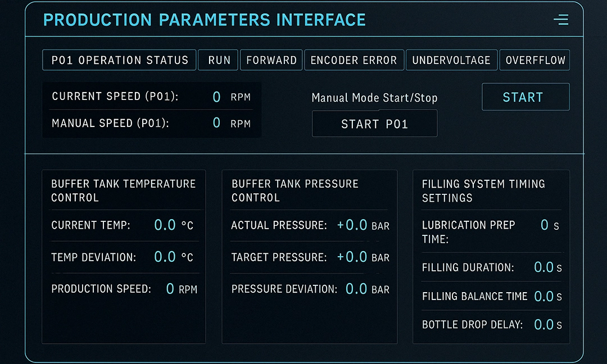Screen dimensions: 607x364
Task: Set the Bottle Drop Delay value
Action: tap(543, 324)
